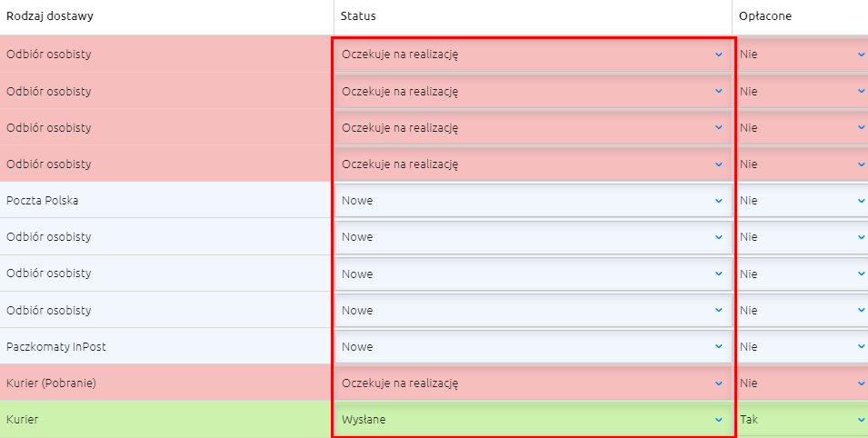Image resolution: width=868 pixels, height=438 pixels.
Task: Open Nowe status dropdown just above Paczkomaty InPost row
Action: tap(534, 310)
